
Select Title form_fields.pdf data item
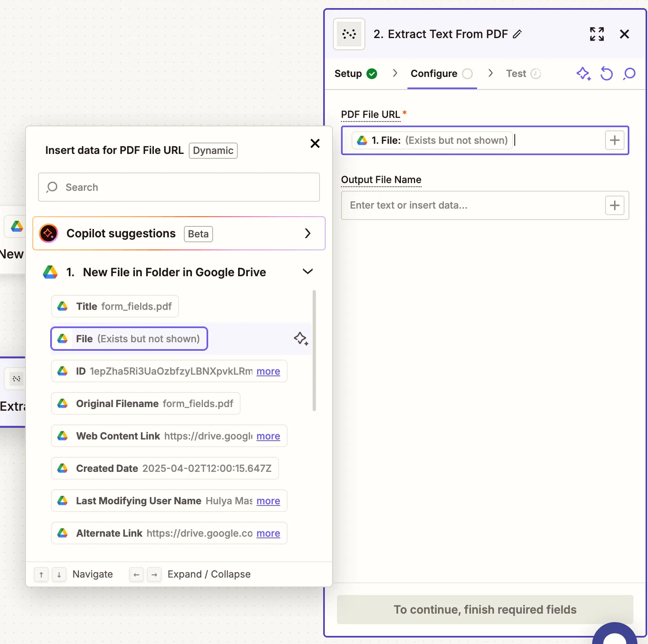pos(115,306)
